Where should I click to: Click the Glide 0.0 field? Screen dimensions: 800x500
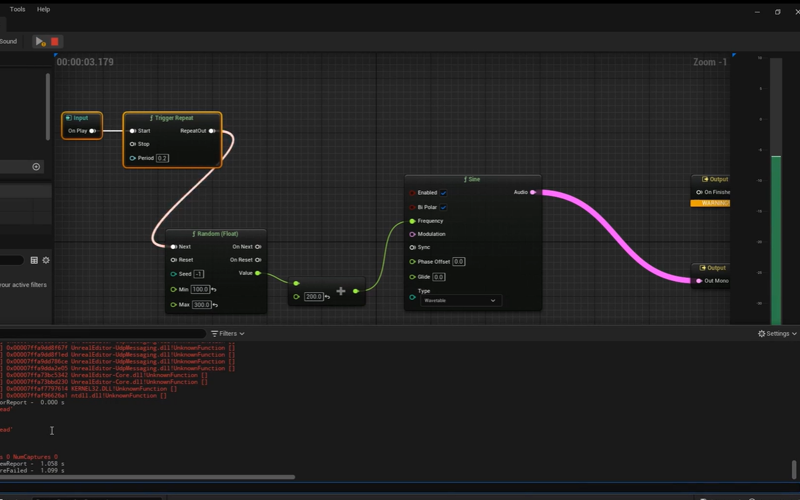click(x=439, y=277)
